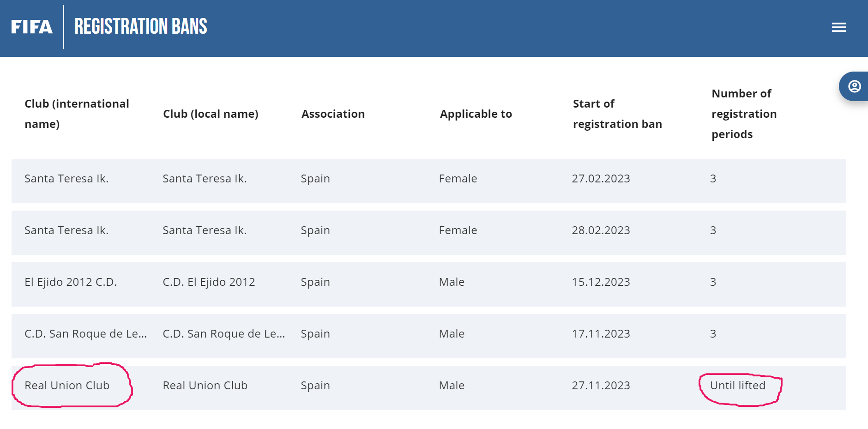Click the C.D. El Ejido 2012 local name
The image size is (868, 429).
209,282
